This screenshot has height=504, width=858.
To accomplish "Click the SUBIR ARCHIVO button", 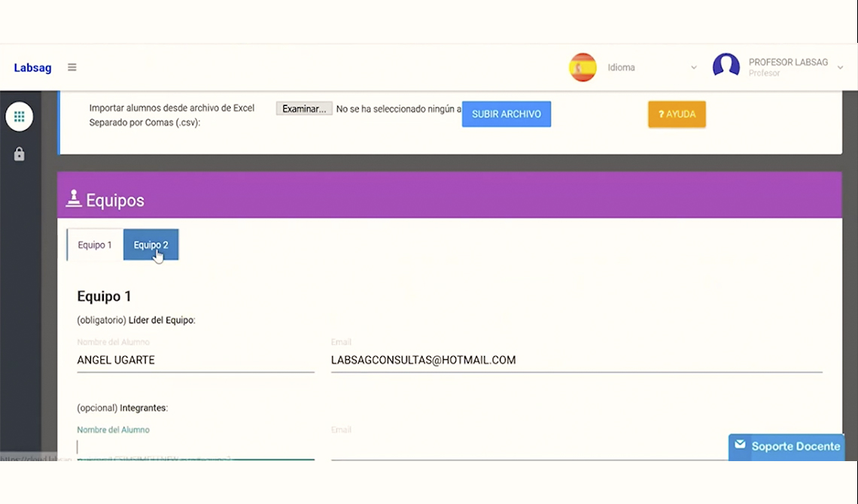I will pyautogui.click(x=507, y=114).
